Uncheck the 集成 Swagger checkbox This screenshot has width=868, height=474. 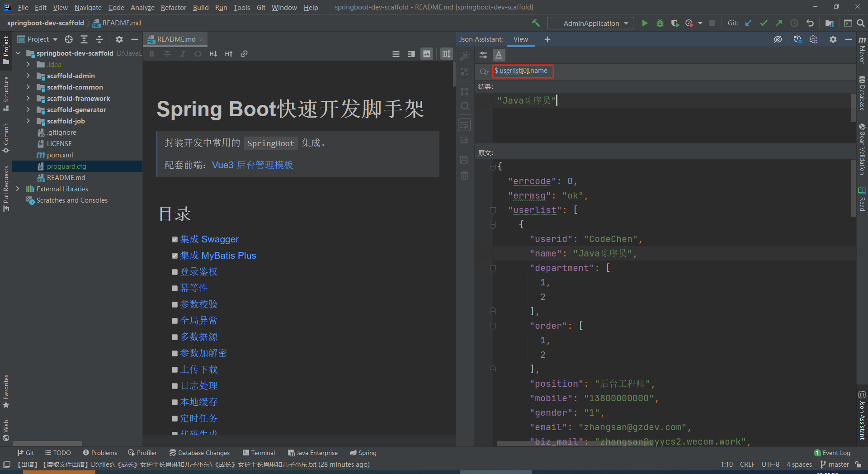click(175, 239)
